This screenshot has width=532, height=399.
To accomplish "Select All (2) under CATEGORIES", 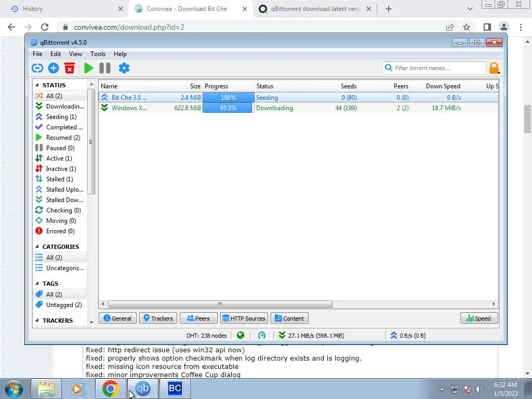I will tap(60, 258).
